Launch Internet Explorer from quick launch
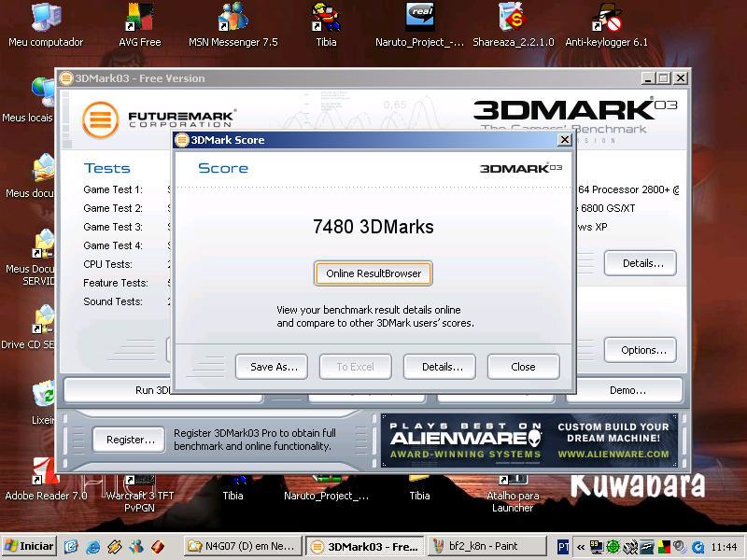 tap(92, 546)
